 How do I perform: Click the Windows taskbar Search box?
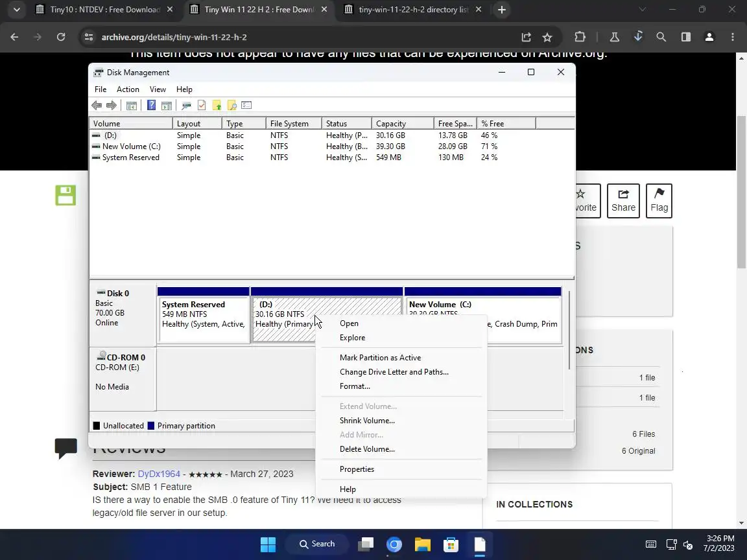(x=316, y=544)
